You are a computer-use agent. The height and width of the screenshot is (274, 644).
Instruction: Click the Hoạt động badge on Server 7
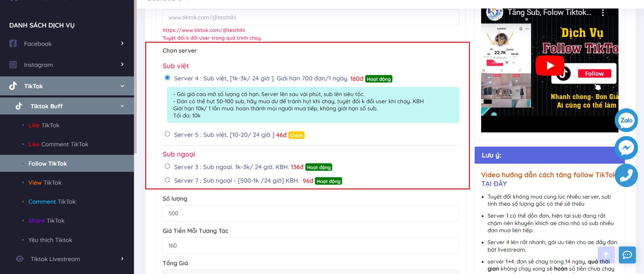pyautogui.click(x=328, y=181)
